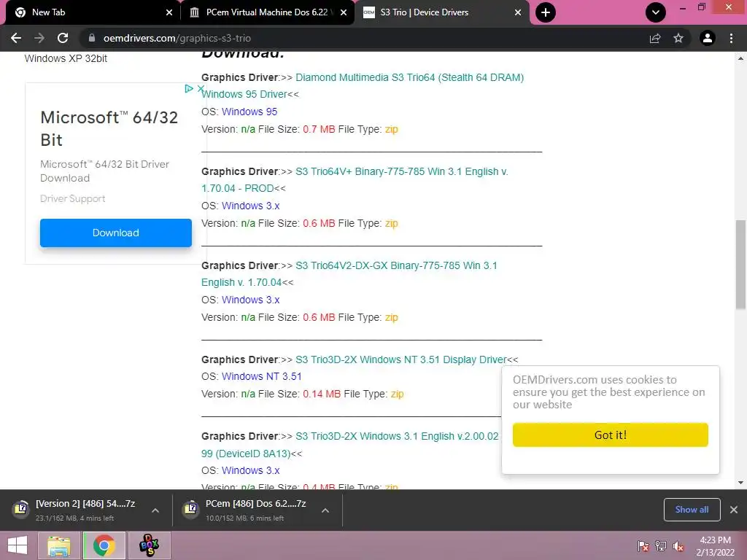Switch to PCem Virtual Machine Dos tab

click(x=268, y=12)
